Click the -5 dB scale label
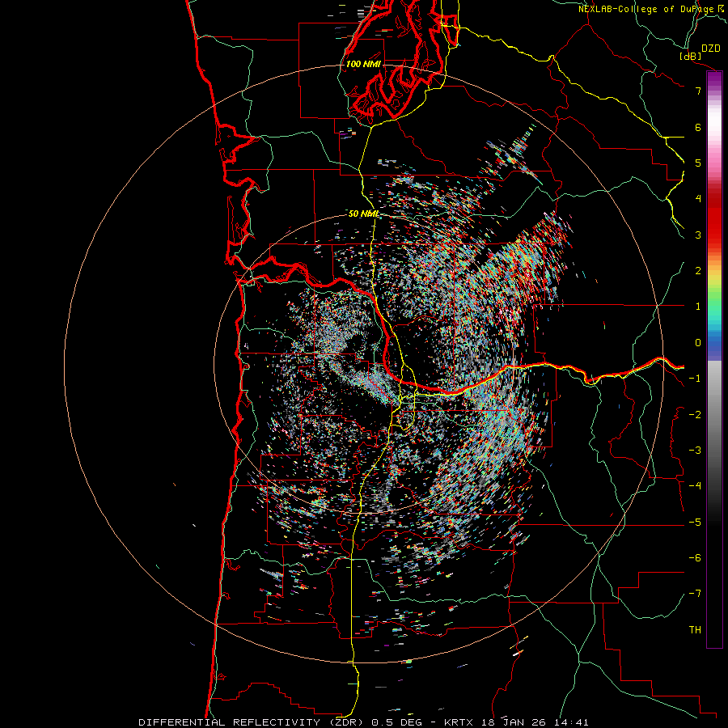The width and height of the screenshot is (728, 728). [695, 523]
